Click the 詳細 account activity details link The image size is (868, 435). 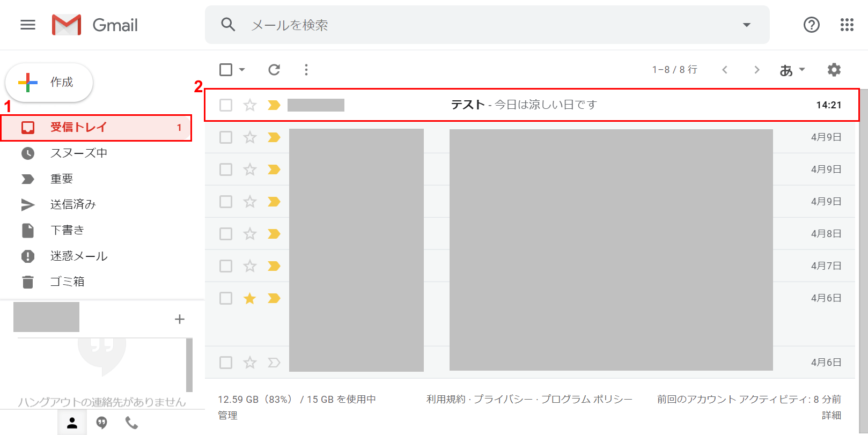click(x=832, y=415)
